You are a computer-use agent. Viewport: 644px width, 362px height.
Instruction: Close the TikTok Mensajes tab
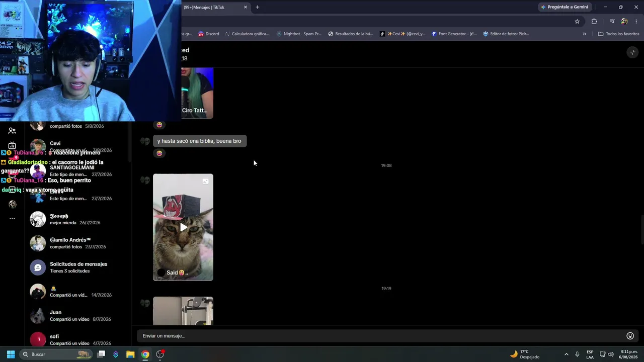(246, 7)
